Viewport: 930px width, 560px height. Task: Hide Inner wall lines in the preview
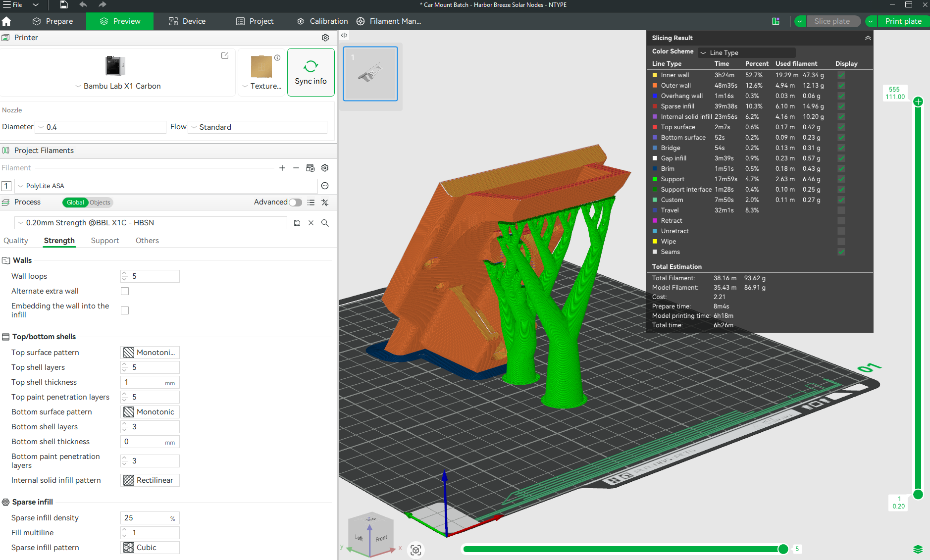841,75
